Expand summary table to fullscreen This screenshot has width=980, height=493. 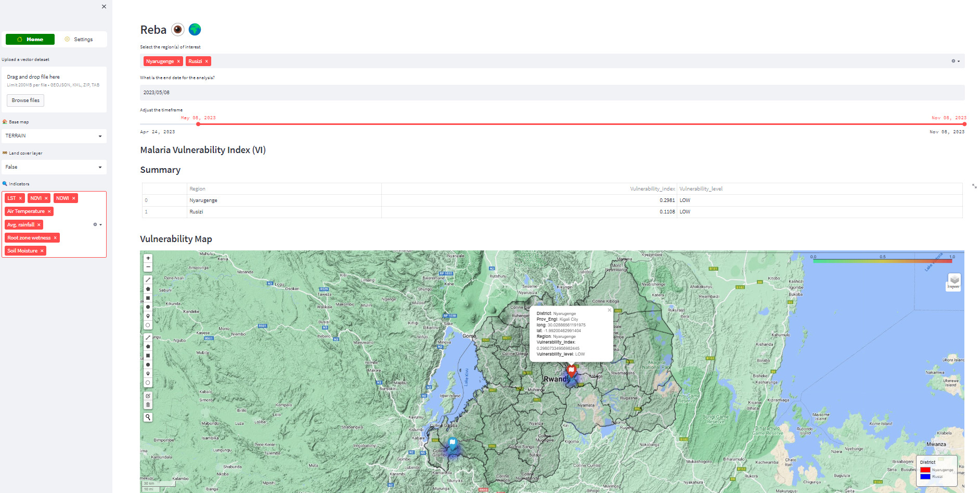pyautogui.click(x=974, y=186)
